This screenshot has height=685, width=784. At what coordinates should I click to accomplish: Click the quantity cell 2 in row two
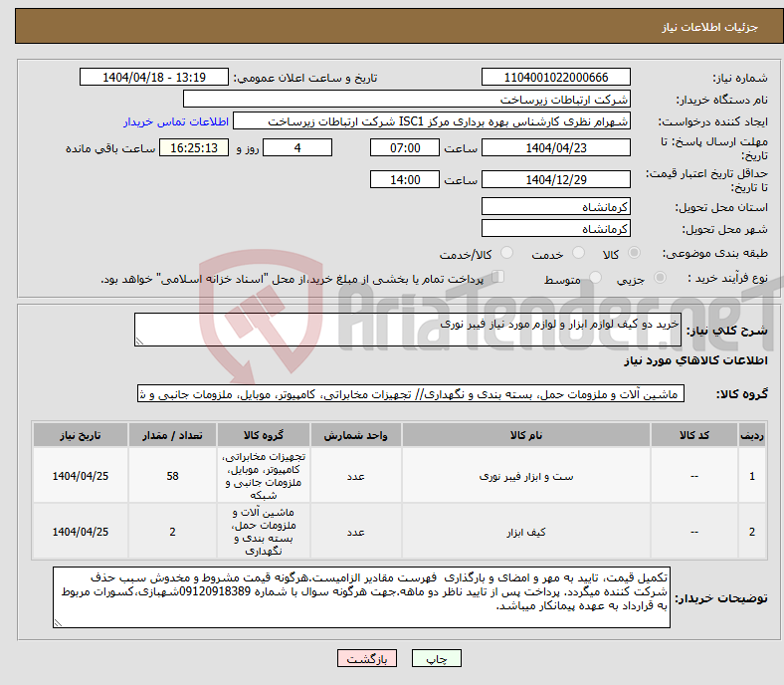coord(172,532)
